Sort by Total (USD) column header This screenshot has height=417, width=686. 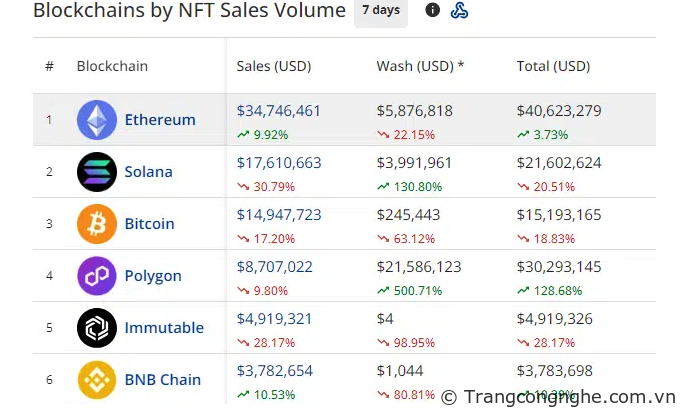click(553, 67)
